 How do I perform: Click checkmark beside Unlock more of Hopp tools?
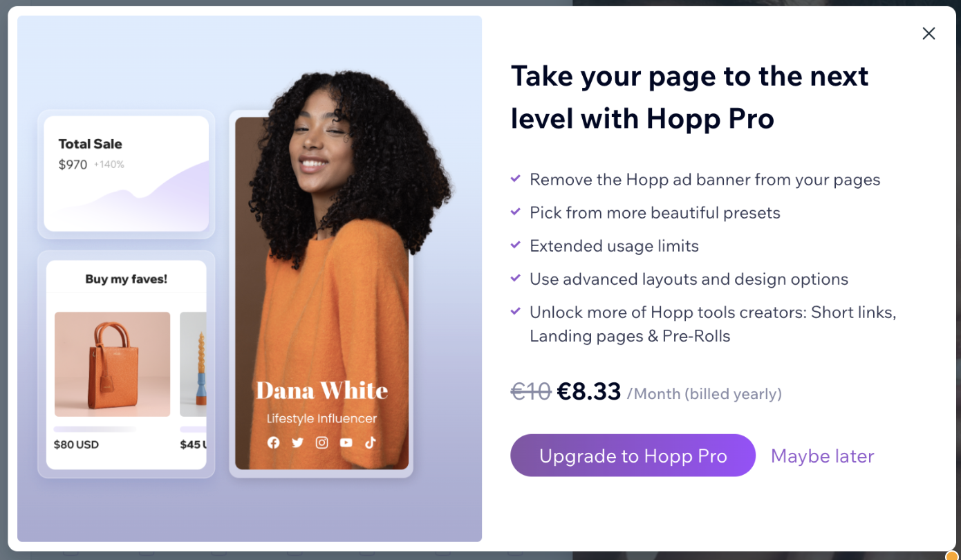(x=515, y=311)
